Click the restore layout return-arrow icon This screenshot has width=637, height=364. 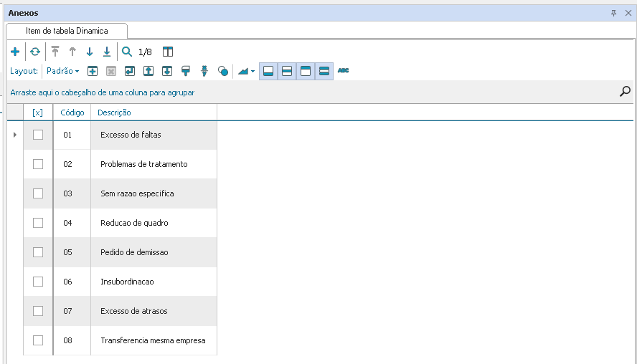[130, 72]
